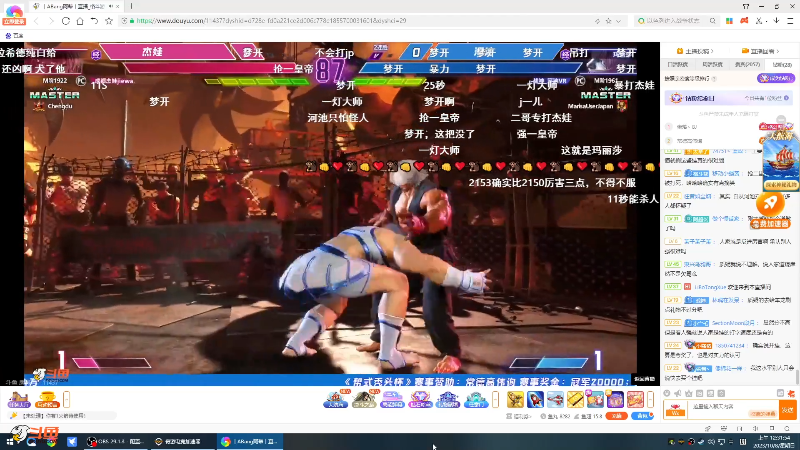Go to the browser home page icon
Image resolution: width=800 pixels, height=450 pixels.
coord(80,21)
